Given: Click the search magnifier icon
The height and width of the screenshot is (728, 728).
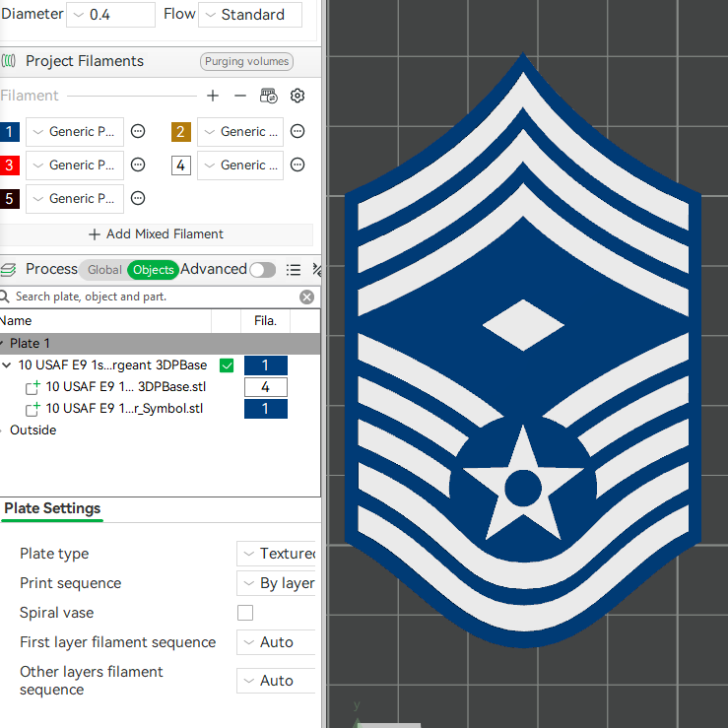Looking at the screenshot, I should pos(5,297).
